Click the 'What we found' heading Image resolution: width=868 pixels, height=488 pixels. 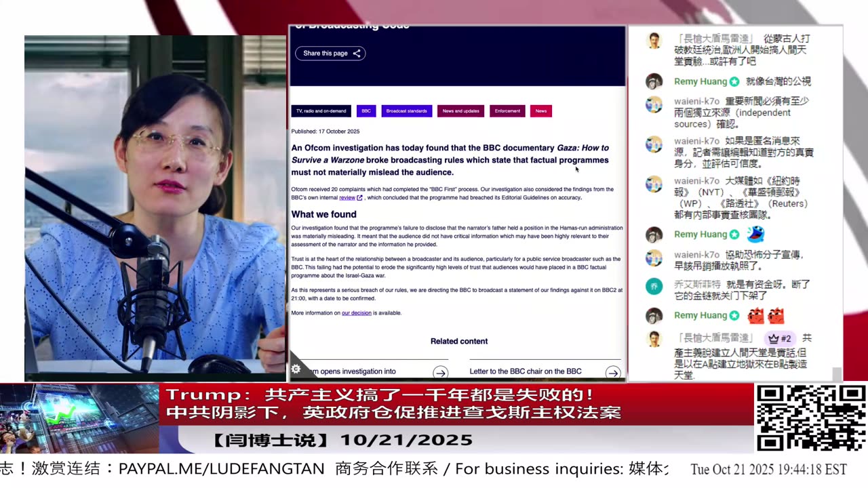coord(324,214)
